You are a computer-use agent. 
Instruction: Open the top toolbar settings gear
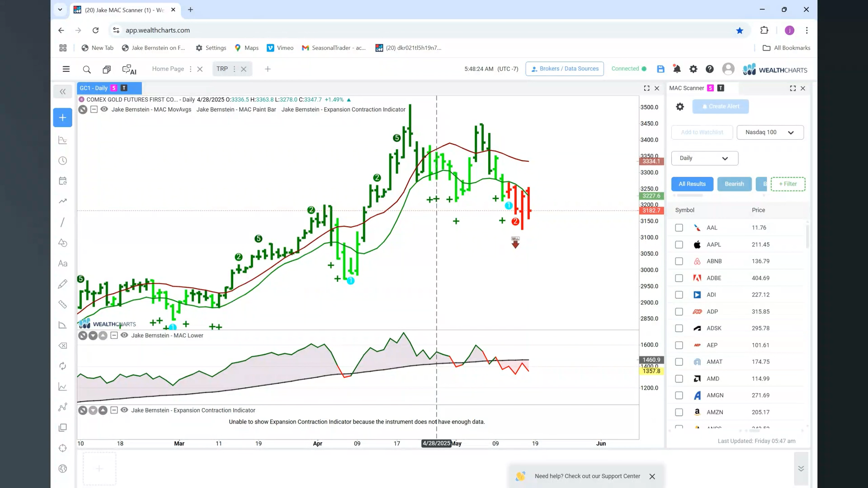(x=693, y=69)
